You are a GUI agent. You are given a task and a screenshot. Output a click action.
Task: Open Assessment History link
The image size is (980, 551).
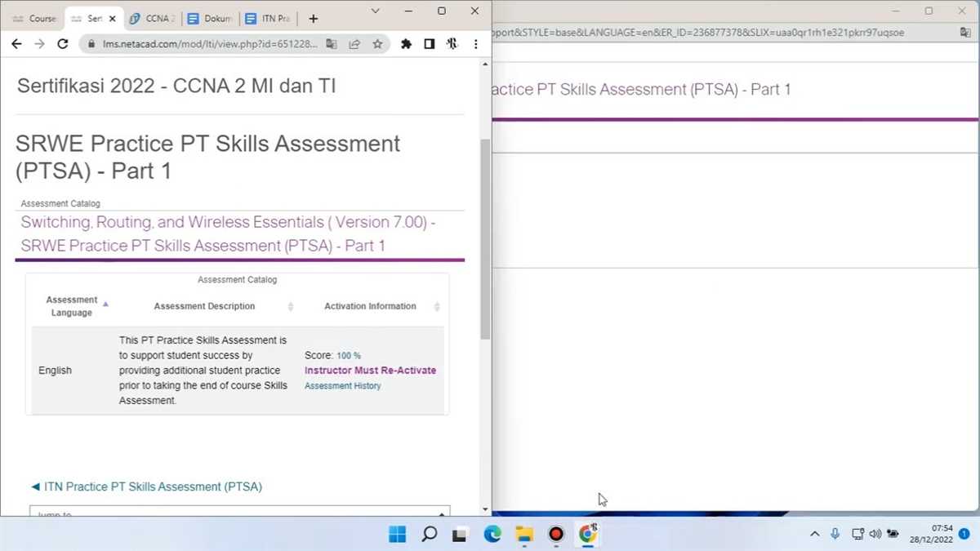(342, 386)
